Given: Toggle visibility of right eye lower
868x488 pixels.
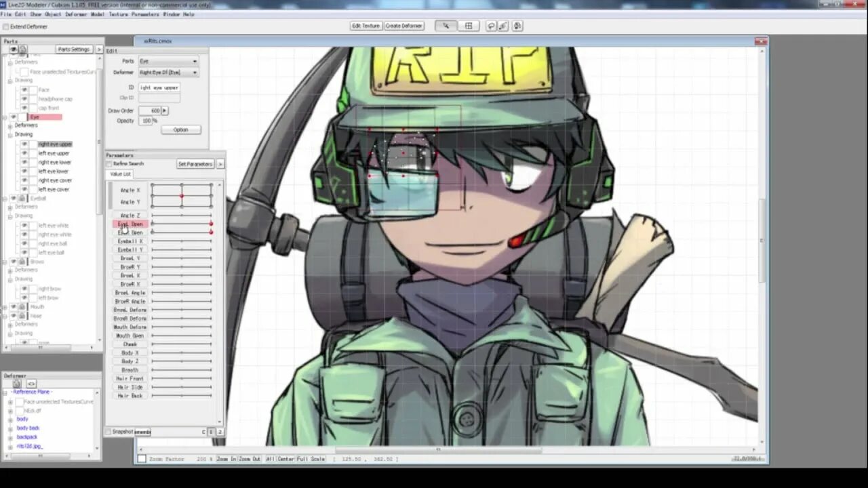Looking at the screenshot, I should (24, 162).
